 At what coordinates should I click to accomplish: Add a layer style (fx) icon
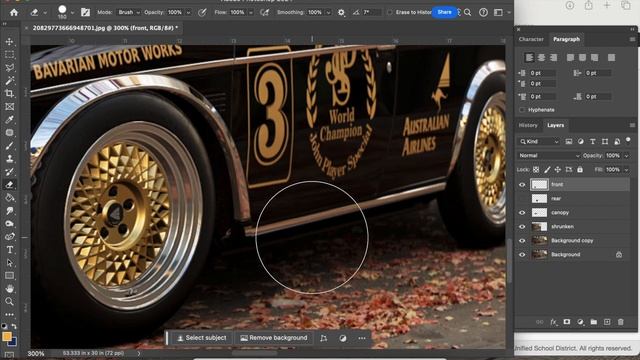553,322
